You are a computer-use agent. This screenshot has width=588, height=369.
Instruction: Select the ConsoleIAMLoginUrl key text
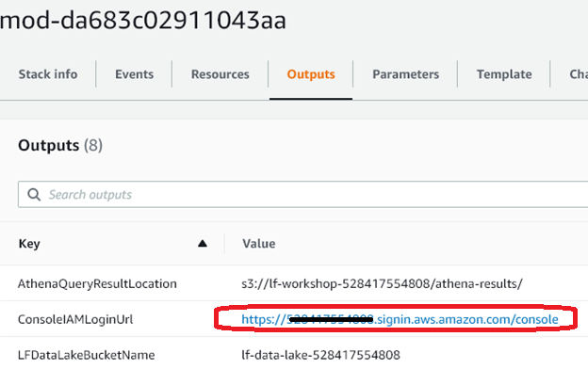click(x=75, y=319)
